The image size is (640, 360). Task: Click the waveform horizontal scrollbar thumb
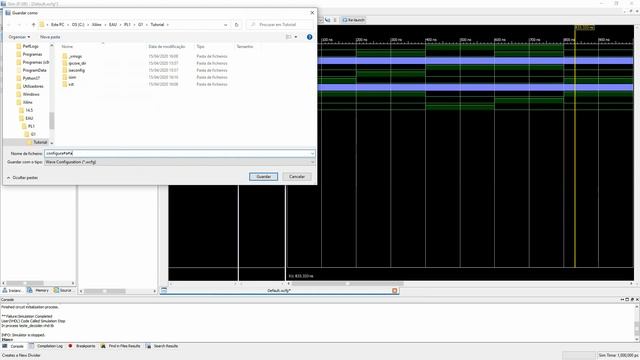pos(347,283)
